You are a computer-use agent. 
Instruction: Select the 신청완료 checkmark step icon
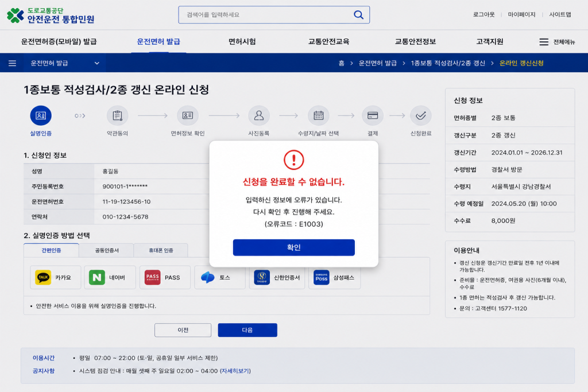tap(421, 115)
